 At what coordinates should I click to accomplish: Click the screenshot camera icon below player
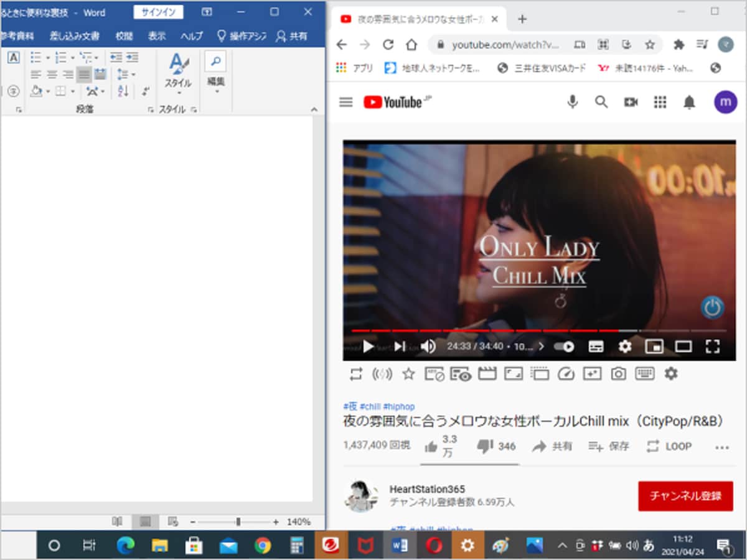tap(618, 374)
